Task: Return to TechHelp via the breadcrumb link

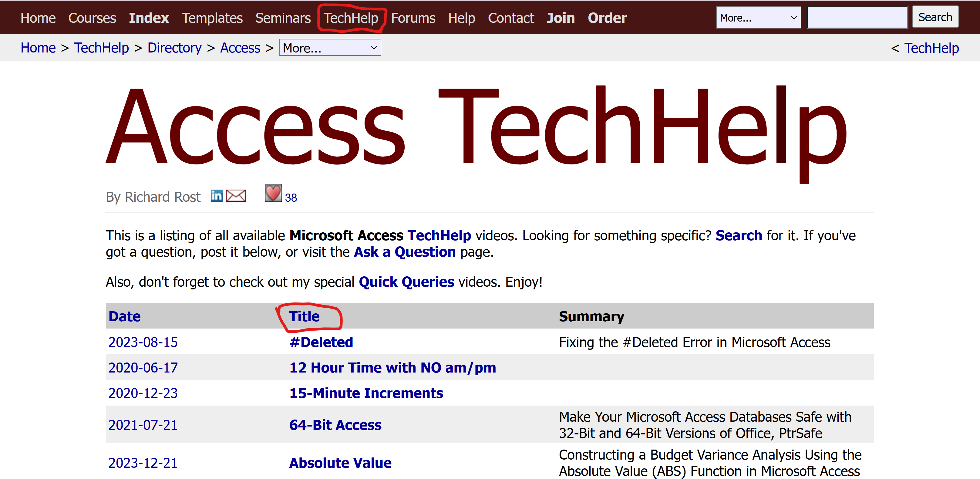Action: pyautogui.click(x=101, y=47)
